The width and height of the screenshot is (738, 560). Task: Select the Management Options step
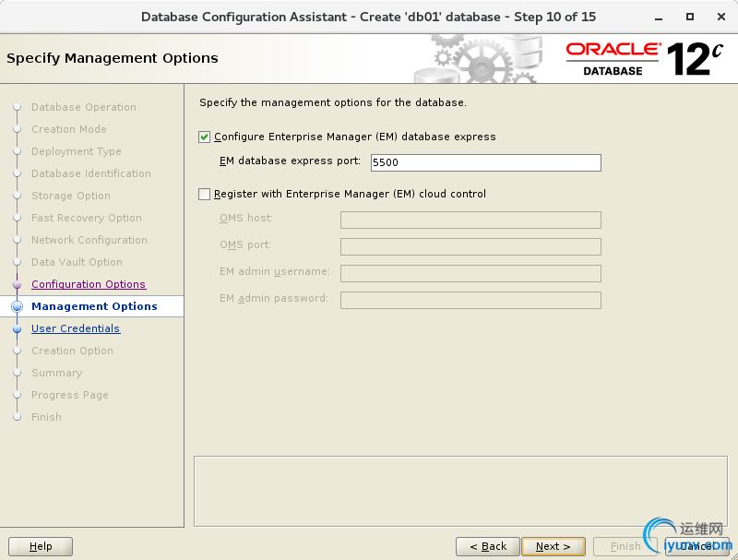coord(94,306)
